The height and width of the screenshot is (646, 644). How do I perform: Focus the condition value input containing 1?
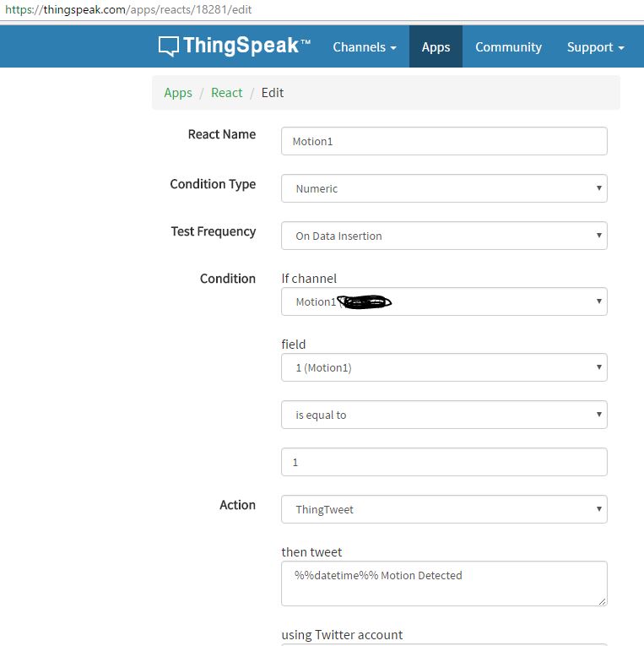tap(444, 462)
